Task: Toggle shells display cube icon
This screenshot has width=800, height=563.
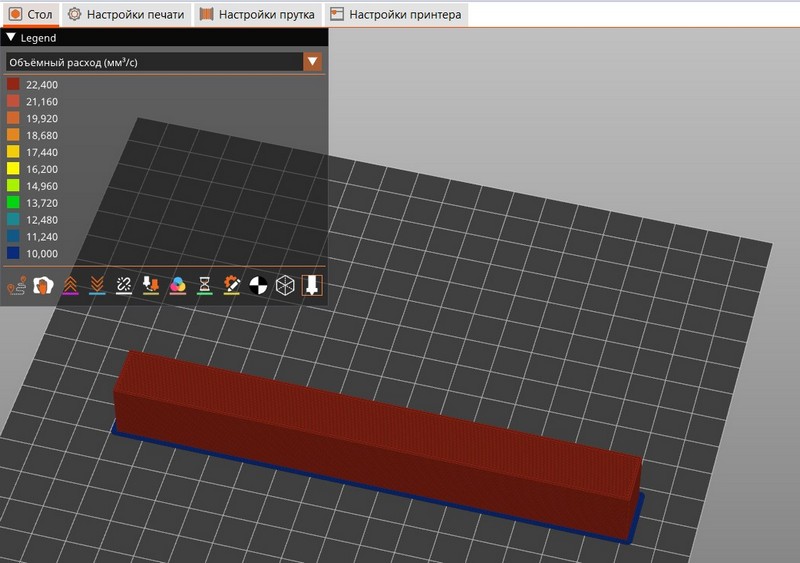Action: point(286,286)
